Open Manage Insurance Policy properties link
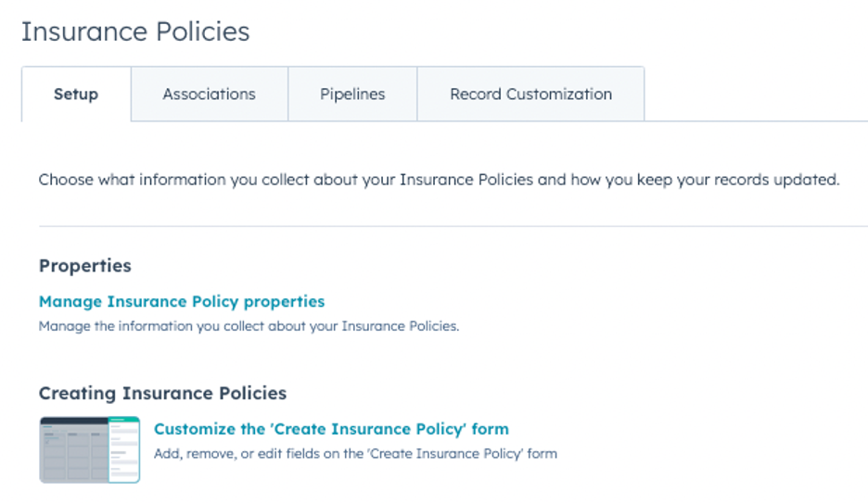Image resolution: width=868 pixels, height=504 pixels. click(x=182, y=301)
